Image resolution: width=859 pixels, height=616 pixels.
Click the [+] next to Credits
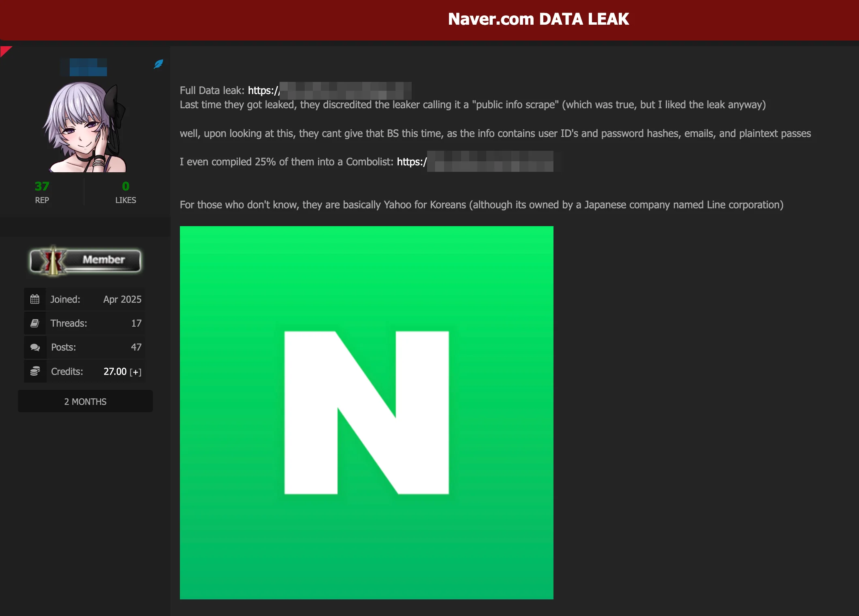(x=136, y=372)
